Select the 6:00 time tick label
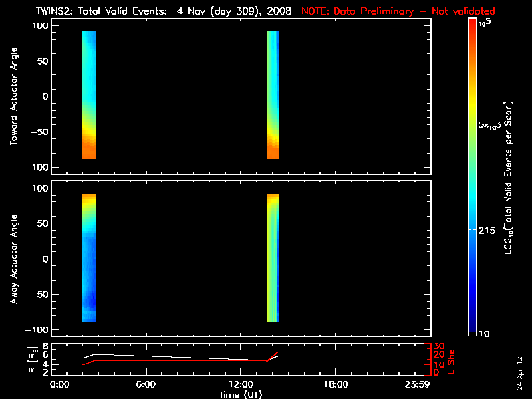The width and height of the screenshot is (532, 399). tap(146, 384)
